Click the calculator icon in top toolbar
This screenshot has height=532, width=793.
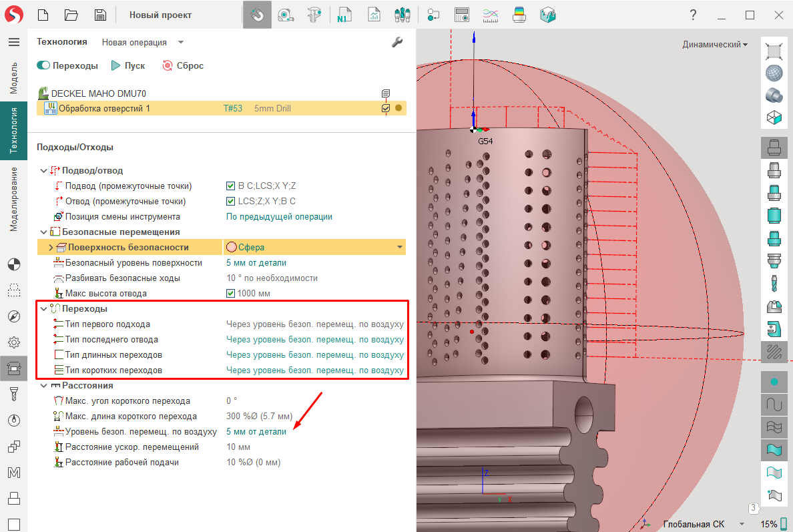461,15
